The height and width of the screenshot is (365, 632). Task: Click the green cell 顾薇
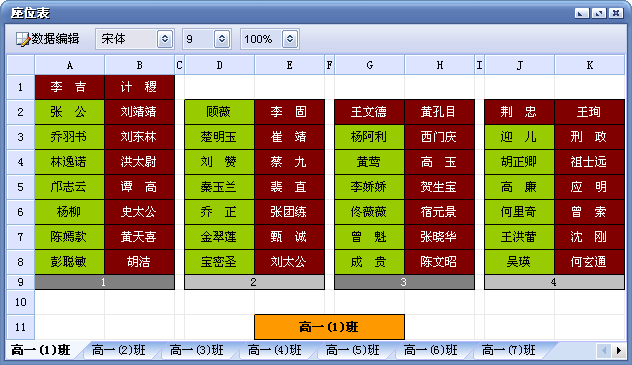pyautogui.click(x=219, y=112)
